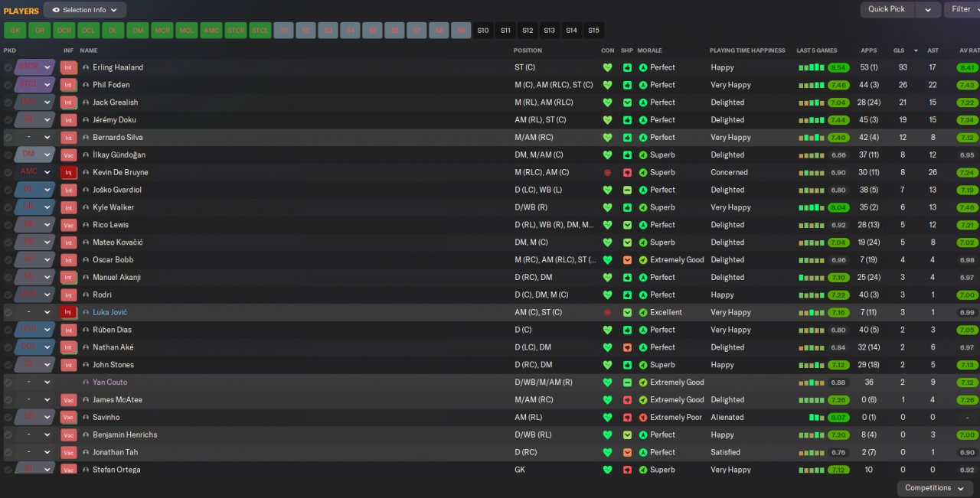Image resolution: width=980 pixels, height=498 pixels.
Task: Sort by the MORALE column header
Action: [649, 50]
